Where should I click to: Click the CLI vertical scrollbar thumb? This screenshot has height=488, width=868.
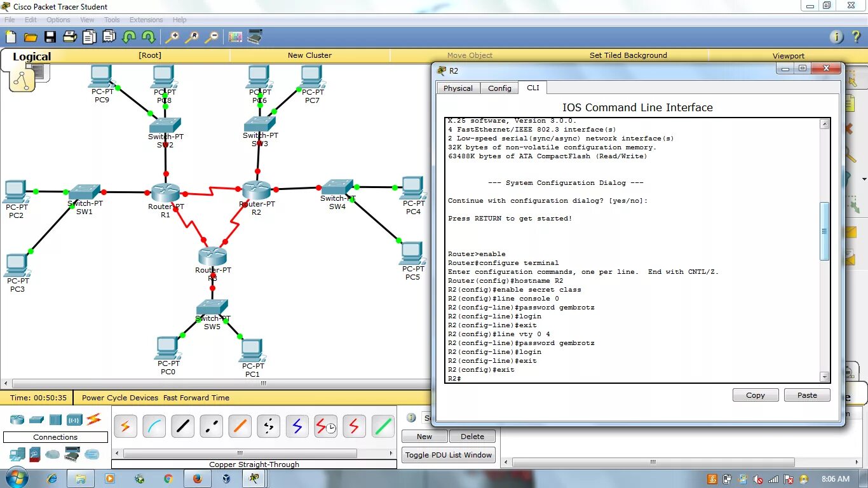click(x=825, y=231)
